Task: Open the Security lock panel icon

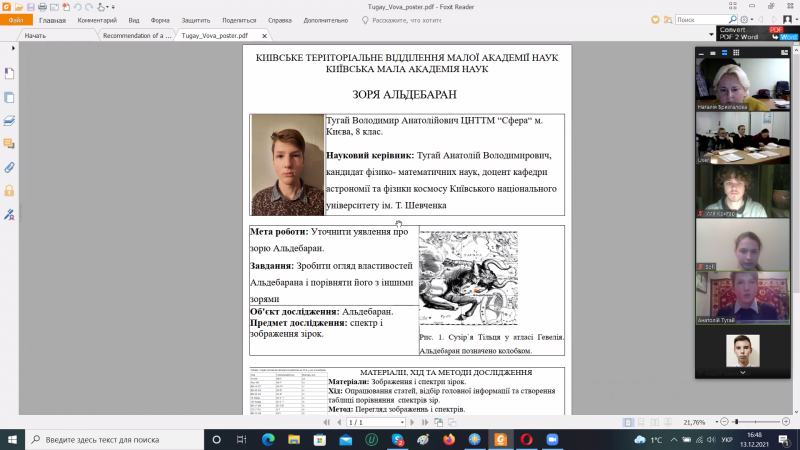Action: (x=9, y=191)
